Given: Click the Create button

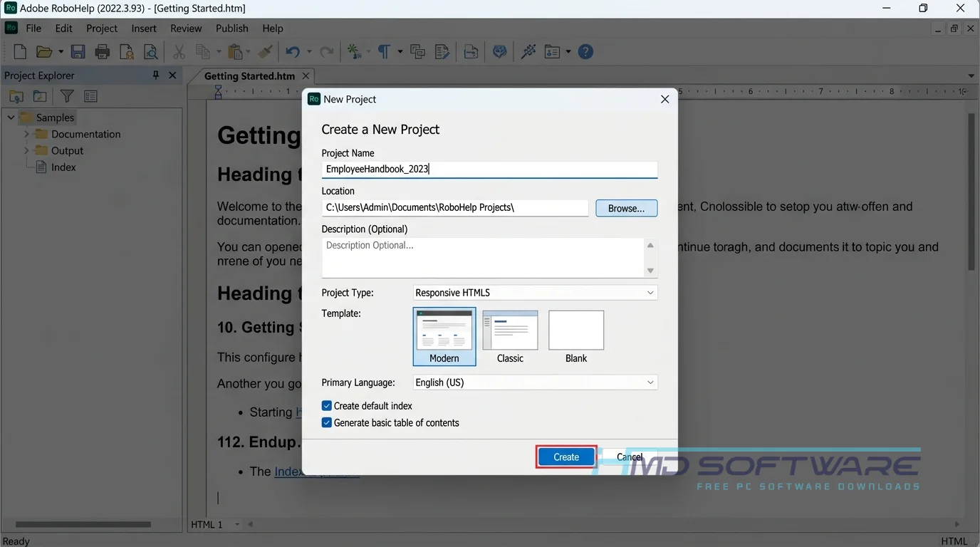Looking at the screenshot, I should click(x=566, y=457).
